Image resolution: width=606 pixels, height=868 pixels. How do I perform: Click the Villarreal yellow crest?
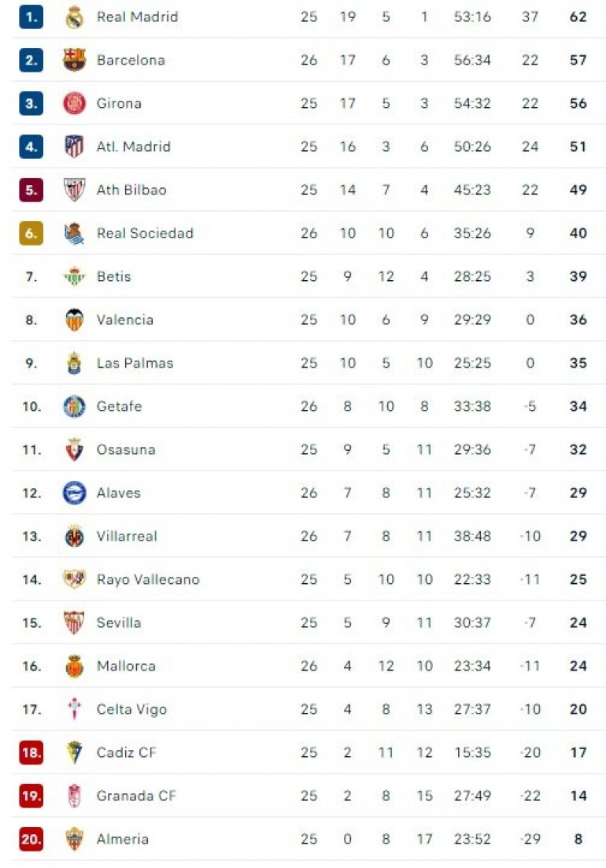(x=74, y=536)
